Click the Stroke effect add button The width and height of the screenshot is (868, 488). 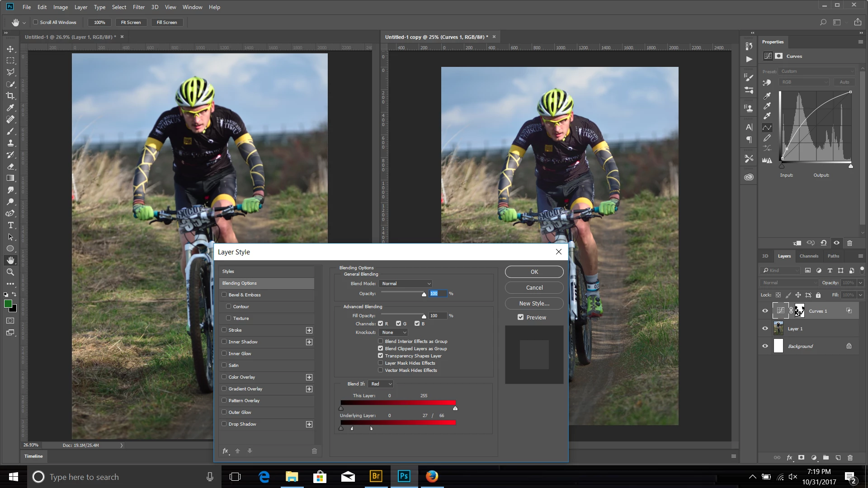pos(309,330)
